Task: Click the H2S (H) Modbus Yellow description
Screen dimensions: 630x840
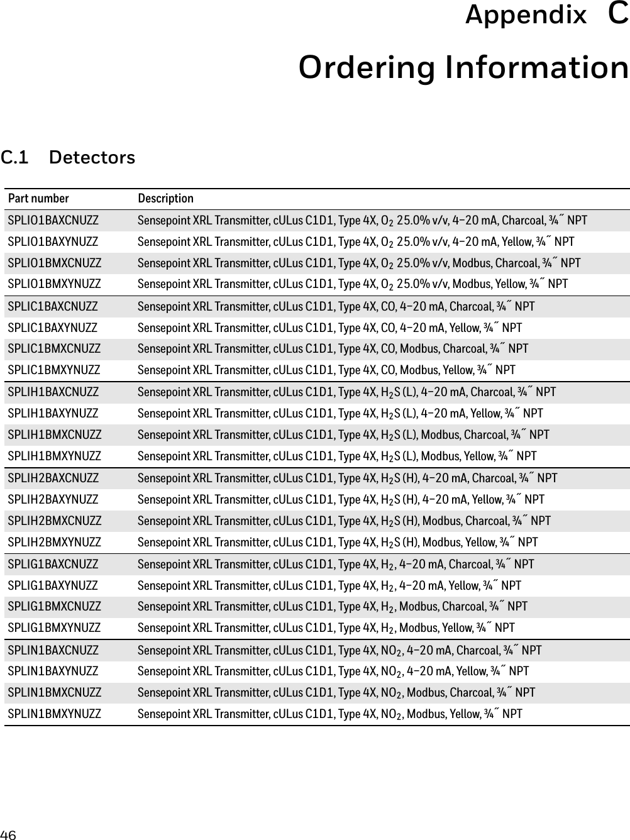Action: point(338,542)
